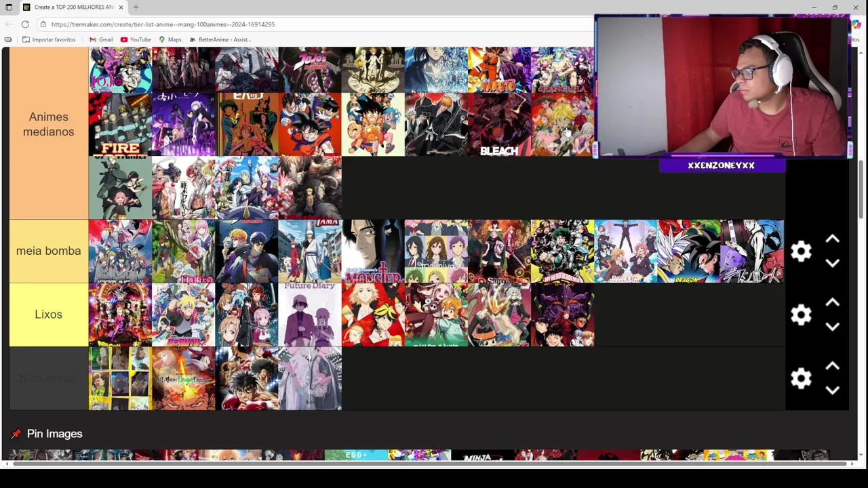Click the Animes medianos tier label
This screenshot has height=488, width=868.
(x=48, y=125)
